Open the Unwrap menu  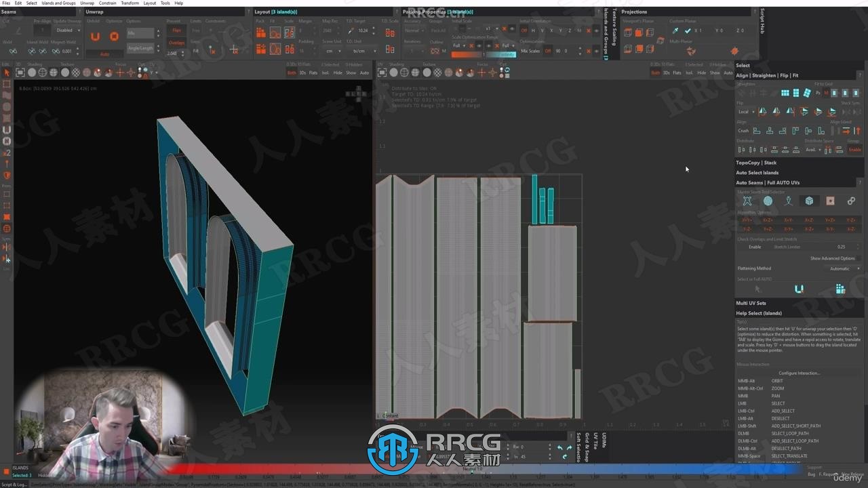pos(87,3)
